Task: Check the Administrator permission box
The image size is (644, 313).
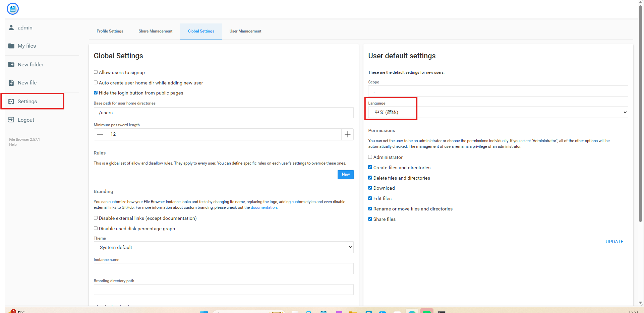Action: [370, 157]
